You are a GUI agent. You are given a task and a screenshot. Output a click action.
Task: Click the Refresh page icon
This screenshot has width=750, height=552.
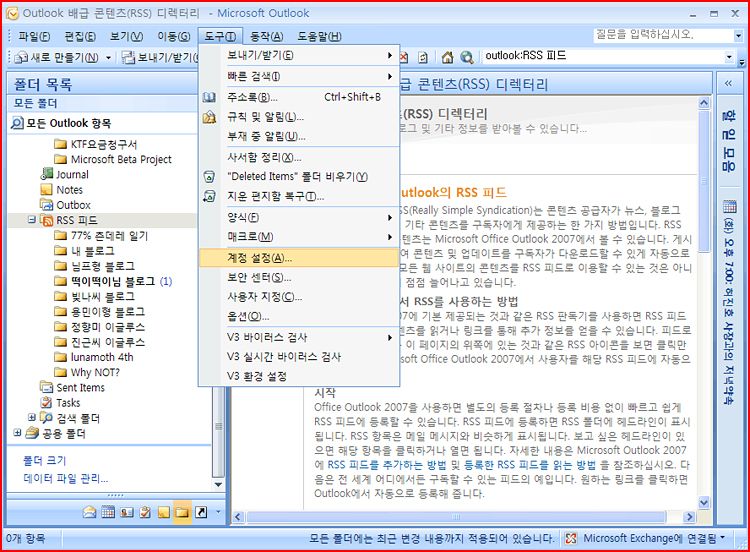click(423, 58)
